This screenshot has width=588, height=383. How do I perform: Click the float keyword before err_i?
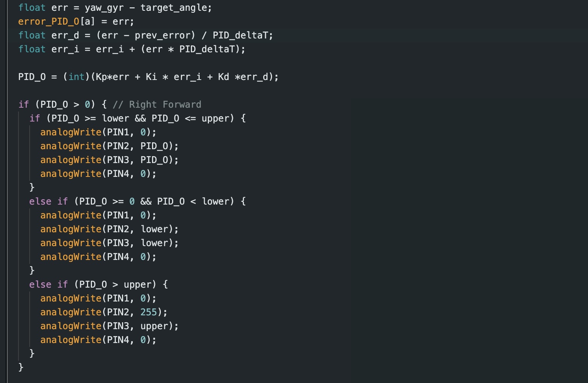[x=32, y=49]
